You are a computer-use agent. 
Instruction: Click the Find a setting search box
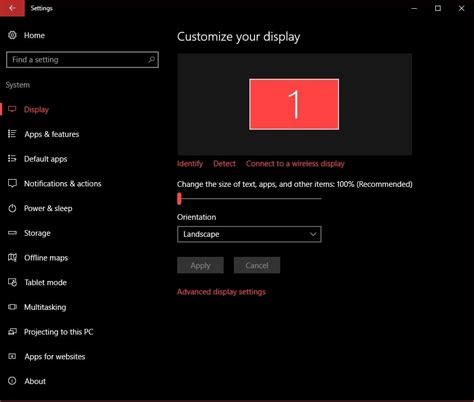(x=82, y=60)
